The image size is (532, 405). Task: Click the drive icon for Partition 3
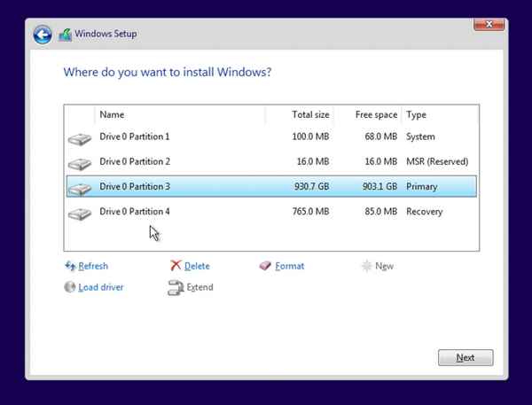click(80, 189)
